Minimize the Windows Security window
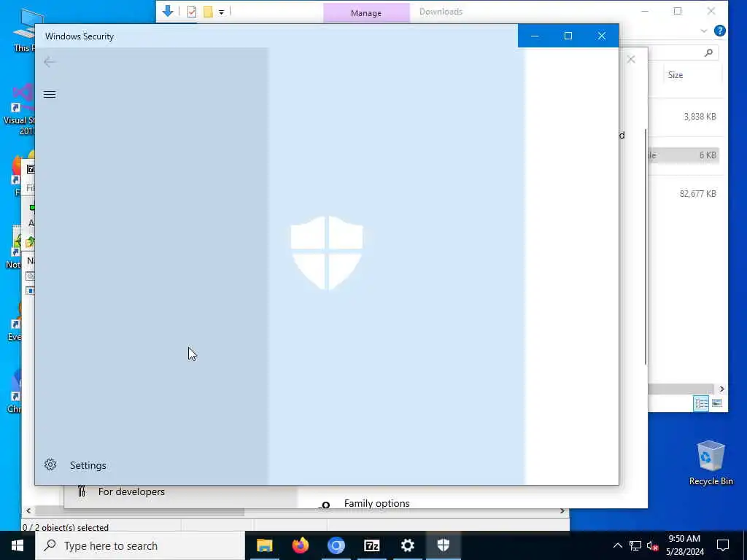Viewport: 747px width, 560px height. (535, 36)
